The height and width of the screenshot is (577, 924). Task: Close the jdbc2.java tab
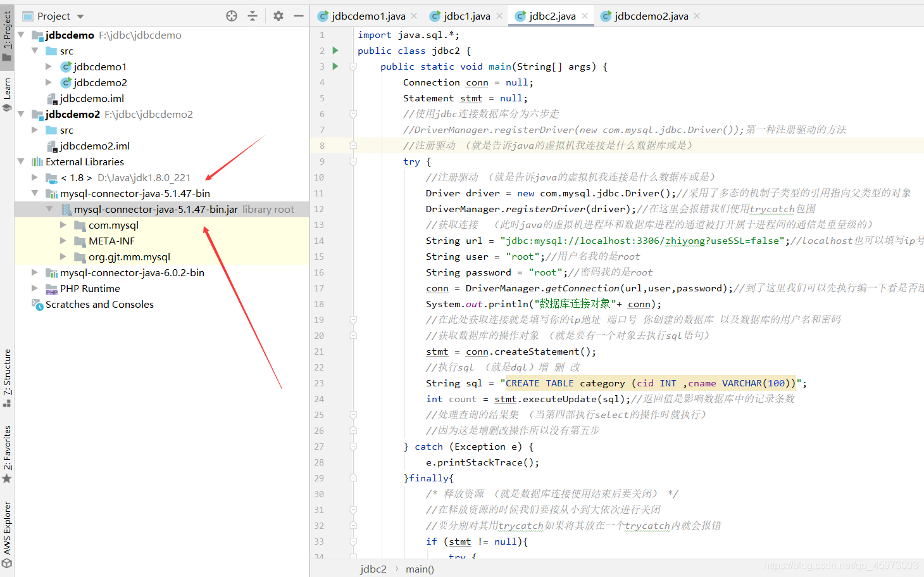pyautogui.click(x=585, y=16)
